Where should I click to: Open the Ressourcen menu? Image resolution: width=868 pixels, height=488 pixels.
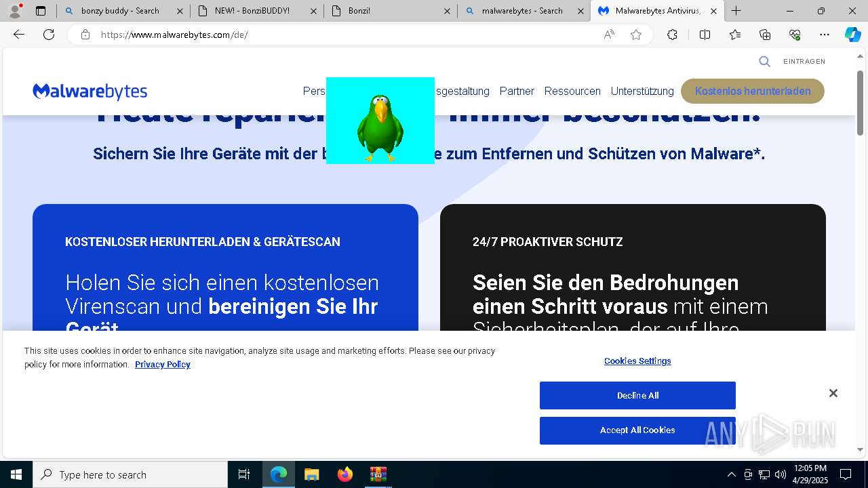pyautogui.click(x=572, y=91)
